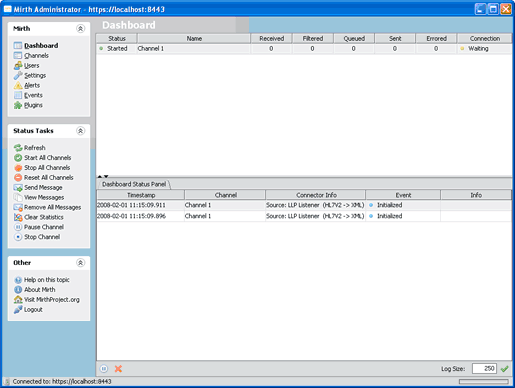
Task: Clear the log with red X
Action: 118,369
